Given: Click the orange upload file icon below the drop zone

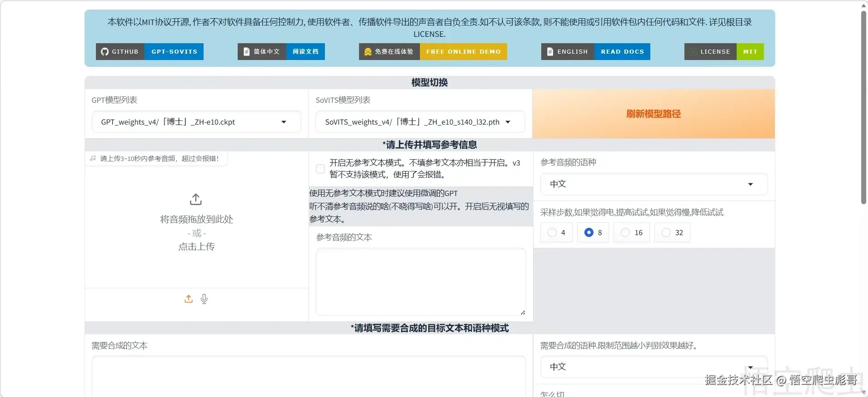Looking at the screenshot, I should [x=189, y=299].
